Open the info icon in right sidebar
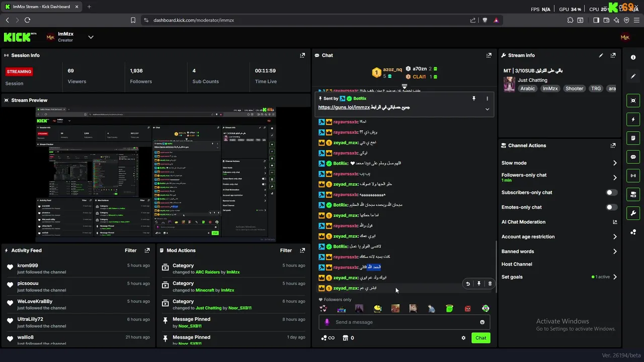Screen dimensions: 644x362 tap(633, 57)
